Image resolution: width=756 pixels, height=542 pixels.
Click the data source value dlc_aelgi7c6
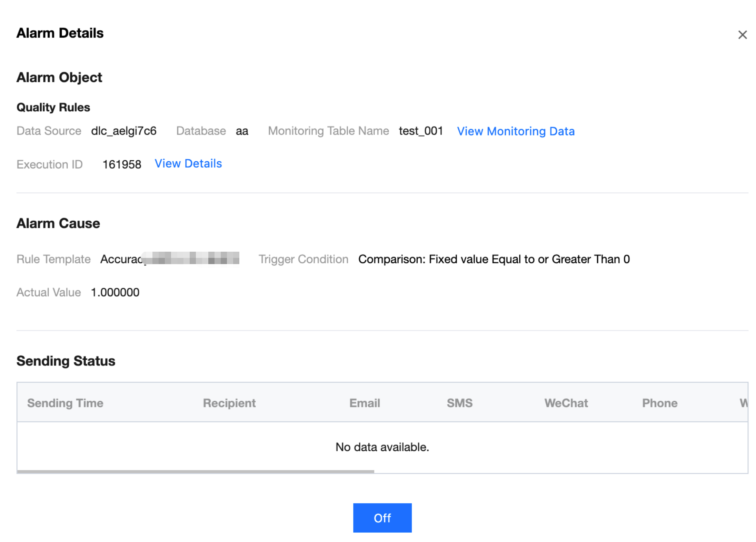click(x=123, y=131)
